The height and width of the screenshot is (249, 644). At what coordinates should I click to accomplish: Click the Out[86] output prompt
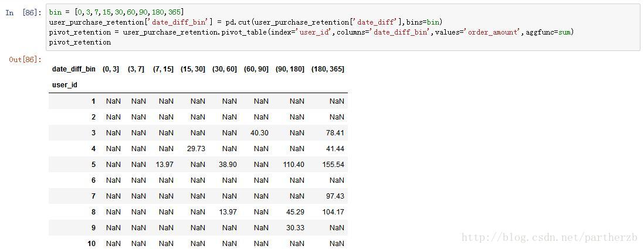point(25,60)
